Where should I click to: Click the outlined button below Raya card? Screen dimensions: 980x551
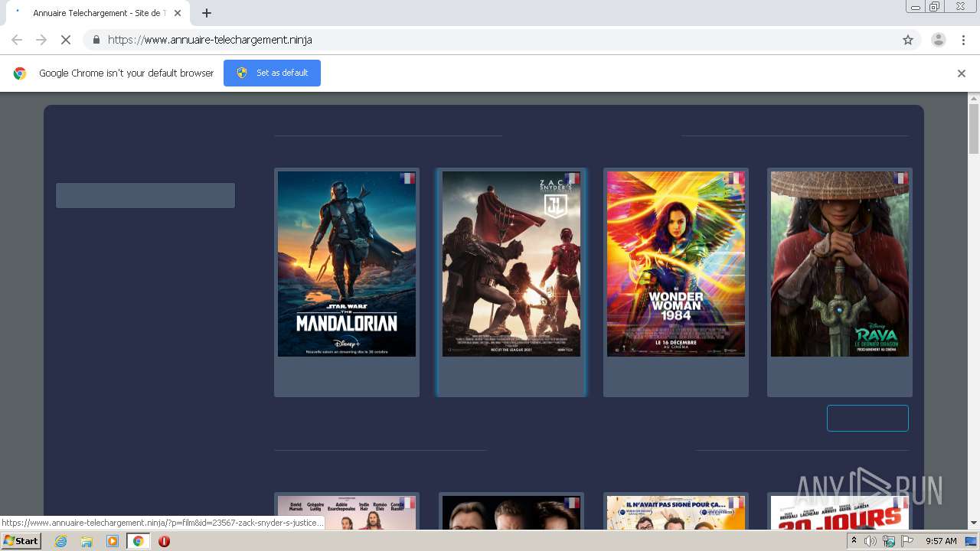click(x=867, y=418)
